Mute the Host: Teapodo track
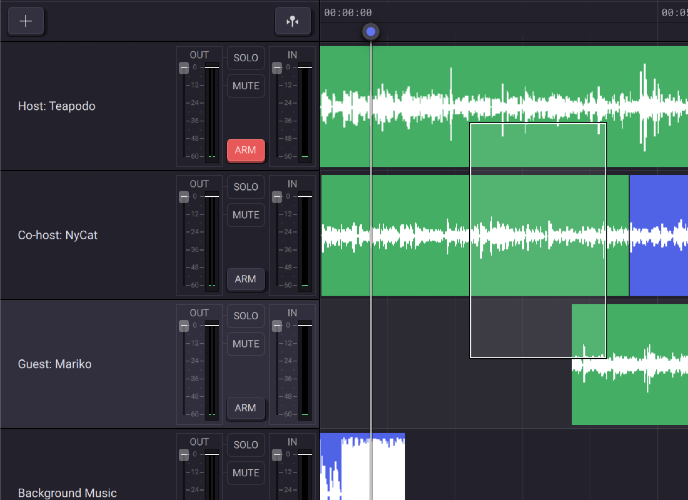This screenshot has width=688, height=500. [246, 86]
